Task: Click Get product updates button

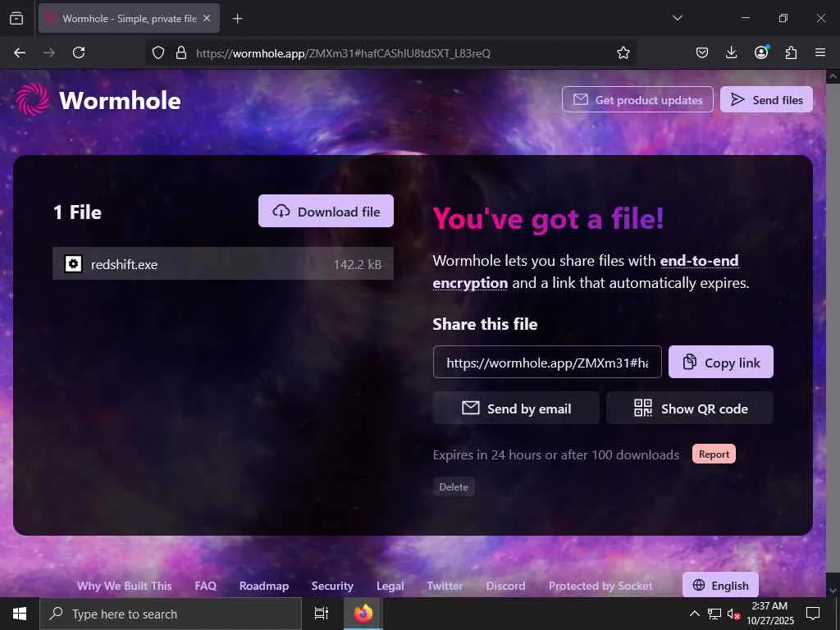Action: pyautogui.click(x=637, y=99)
